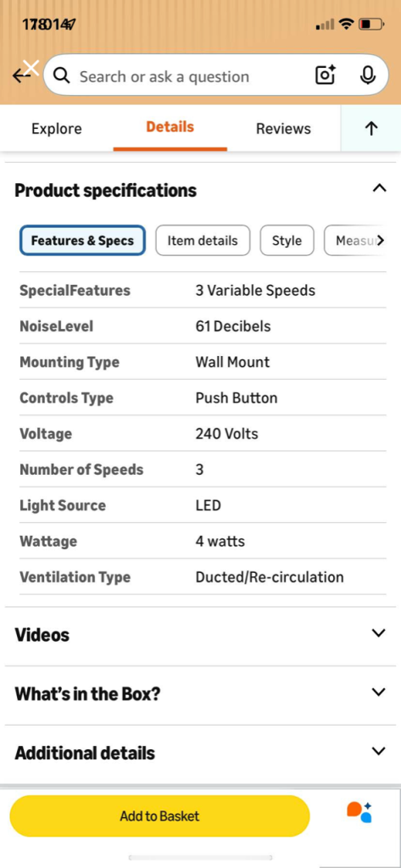The width and height of the screenshot is (401, 868).
Task: Switch to the Explore tab
Action: (x=57, y=129)
